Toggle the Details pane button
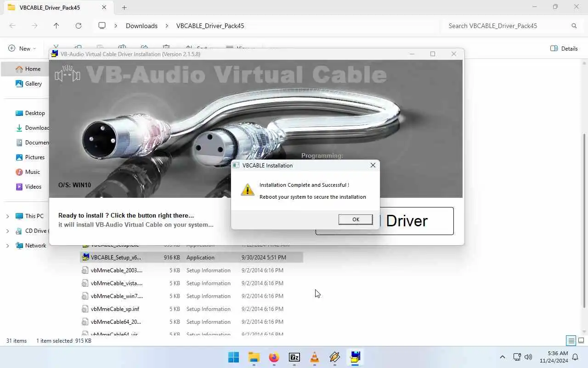 tap(564, 48)
